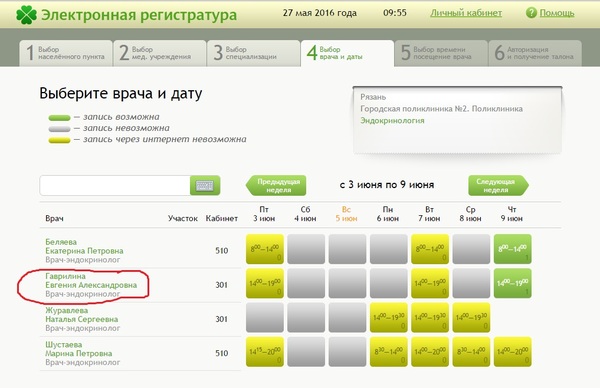
Task: Click the Врач column header
Action: [54, 218]
